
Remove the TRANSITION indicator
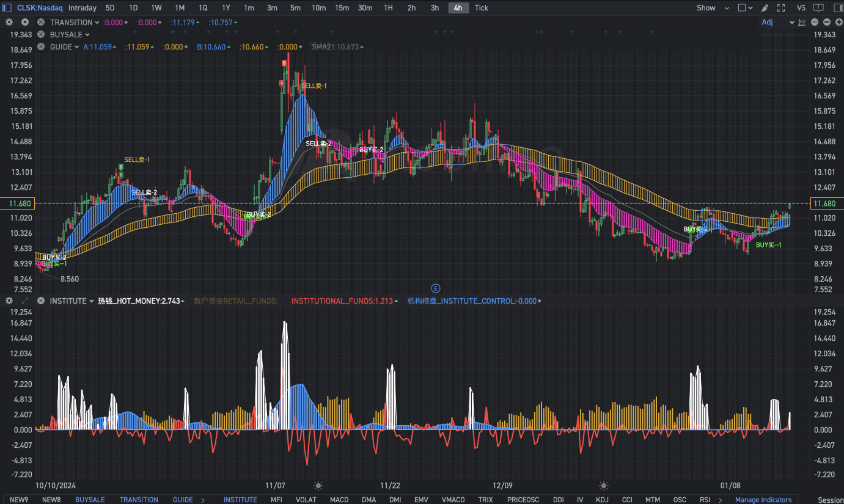click(41, 22)
